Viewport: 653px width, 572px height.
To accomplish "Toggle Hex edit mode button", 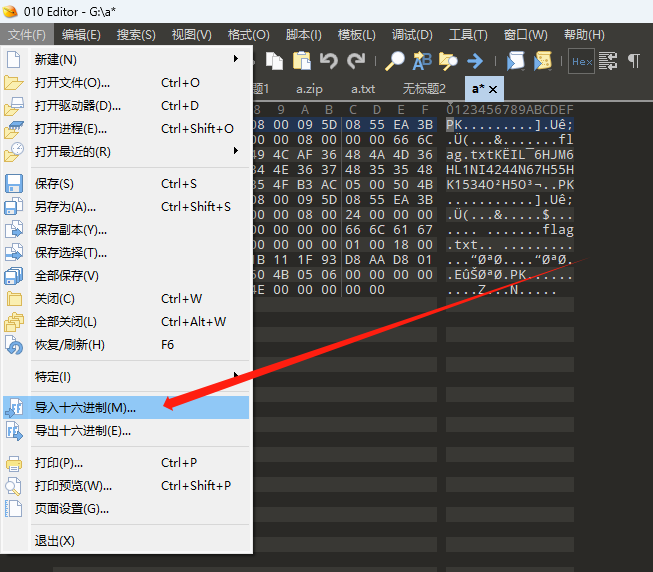I will click(x=581, y=62).
